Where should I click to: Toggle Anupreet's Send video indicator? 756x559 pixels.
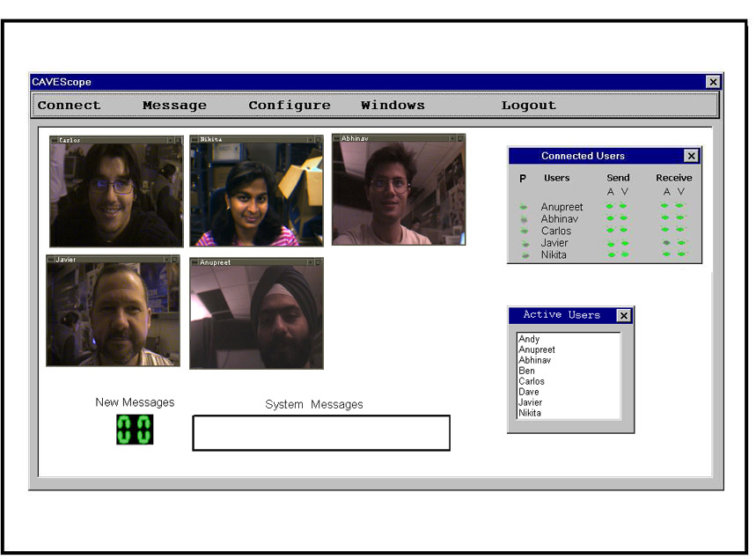623,206
